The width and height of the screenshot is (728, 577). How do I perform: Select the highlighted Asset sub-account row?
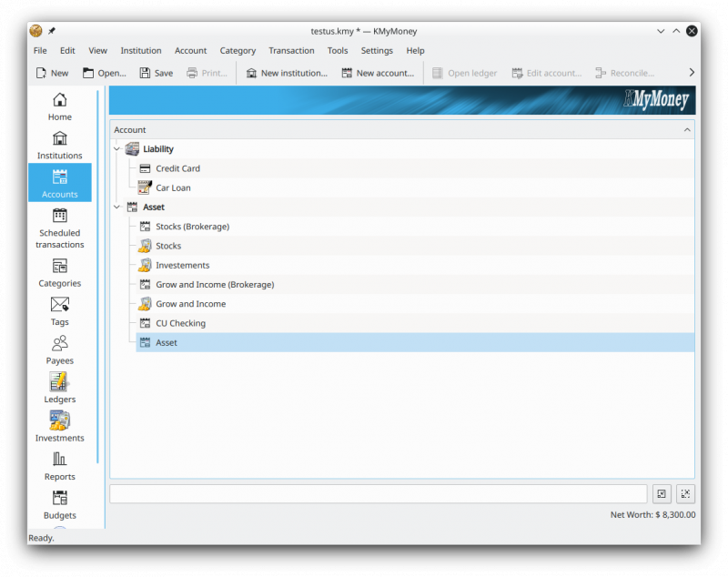(x=415, y=342)
